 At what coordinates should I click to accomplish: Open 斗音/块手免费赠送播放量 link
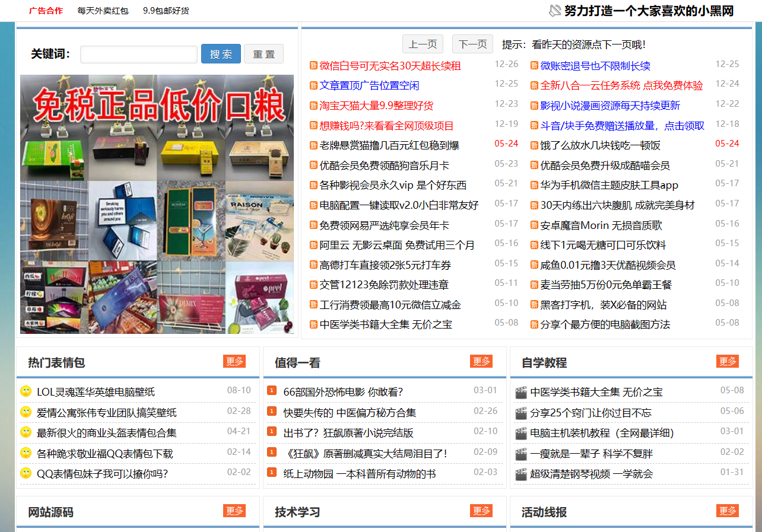(x=623, y=126)
